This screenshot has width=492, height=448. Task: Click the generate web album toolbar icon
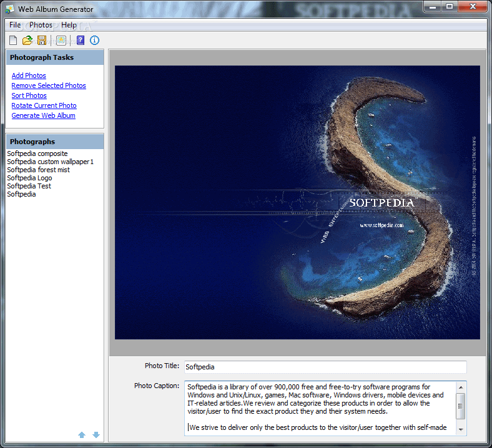click(x=61, y=40)
